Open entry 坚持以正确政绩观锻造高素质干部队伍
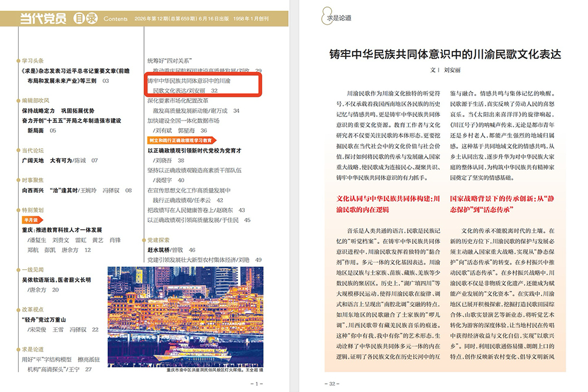The image size is (588, 392). click(x=194, y=170)
